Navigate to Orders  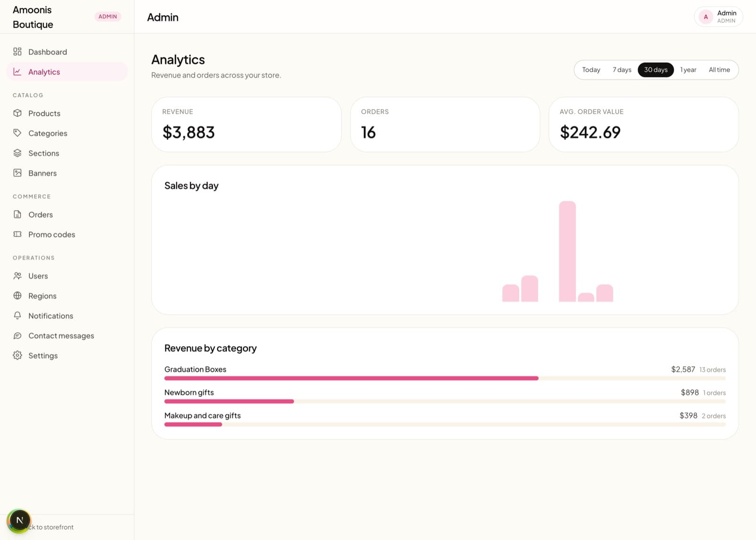(67, 214)
